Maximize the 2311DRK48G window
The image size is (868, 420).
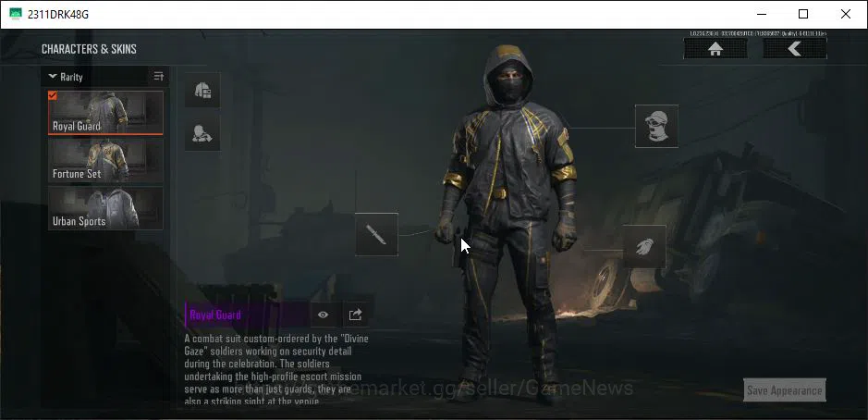(x=802, y=14)
